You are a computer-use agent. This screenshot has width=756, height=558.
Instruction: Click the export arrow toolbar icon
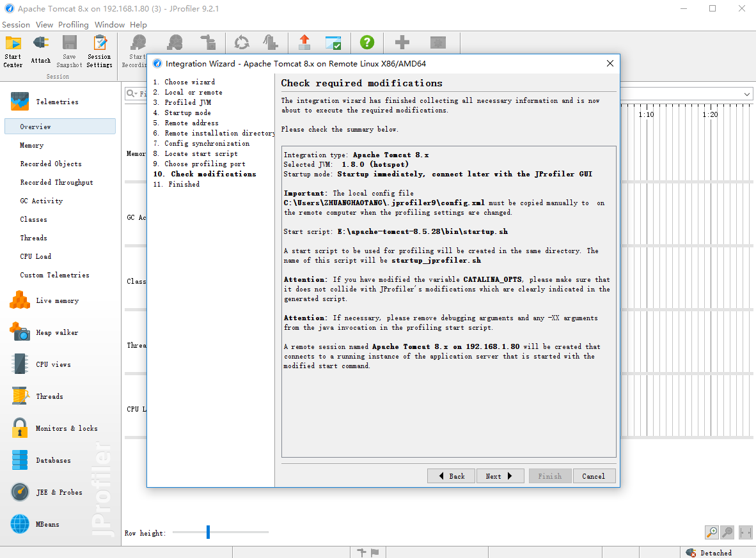pos(304,42)
